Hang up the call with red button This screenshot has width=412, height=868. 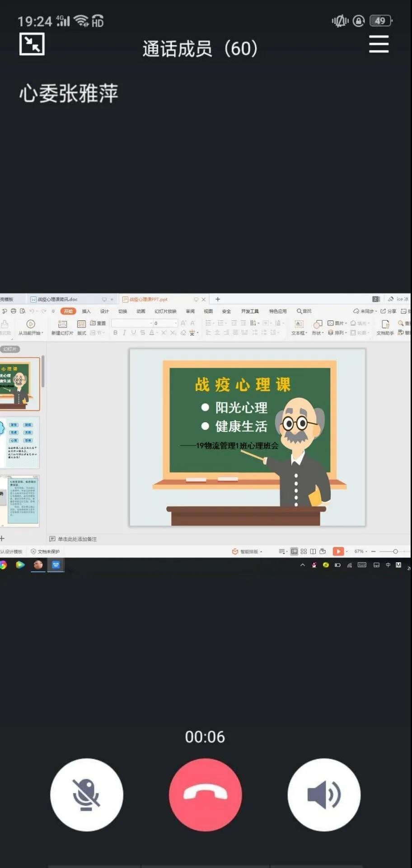coord(206,794)
